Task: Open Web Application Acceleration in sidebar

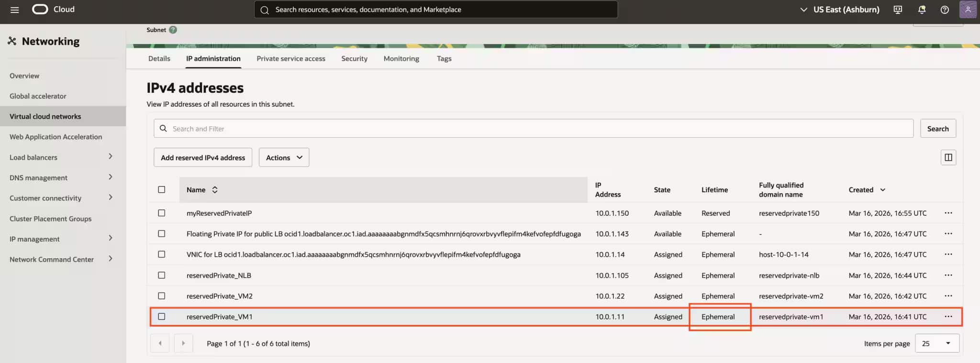Action: tap(56, 137)
